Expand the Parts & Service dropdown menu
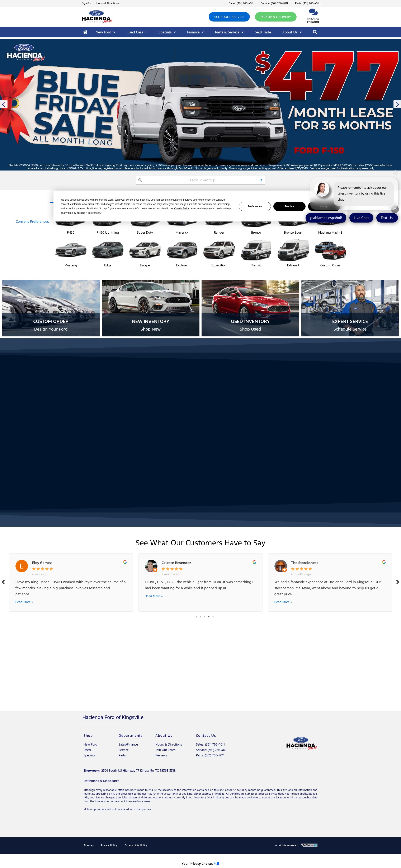Screen dimensions: 401x868 pos(229,32)
